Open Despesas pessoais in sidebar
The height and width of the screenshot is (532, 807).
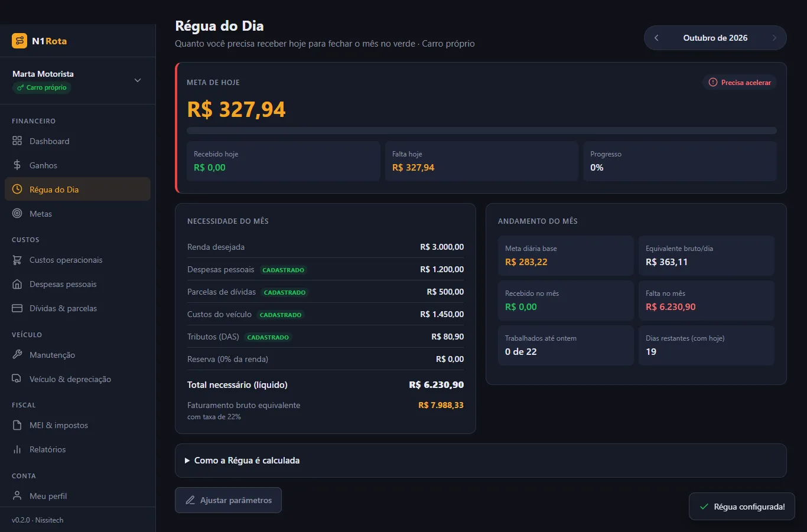click(x=77, y=284)
